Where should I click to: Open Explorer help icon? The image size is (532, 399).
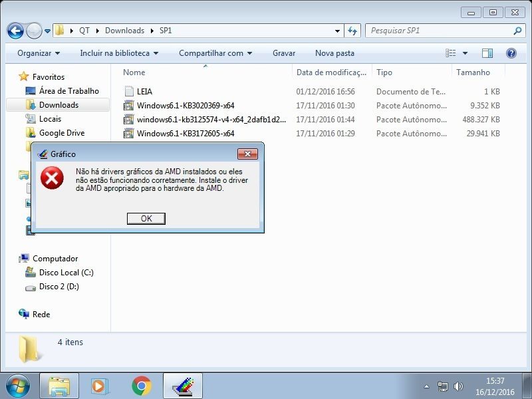click(x=511, y=53)
